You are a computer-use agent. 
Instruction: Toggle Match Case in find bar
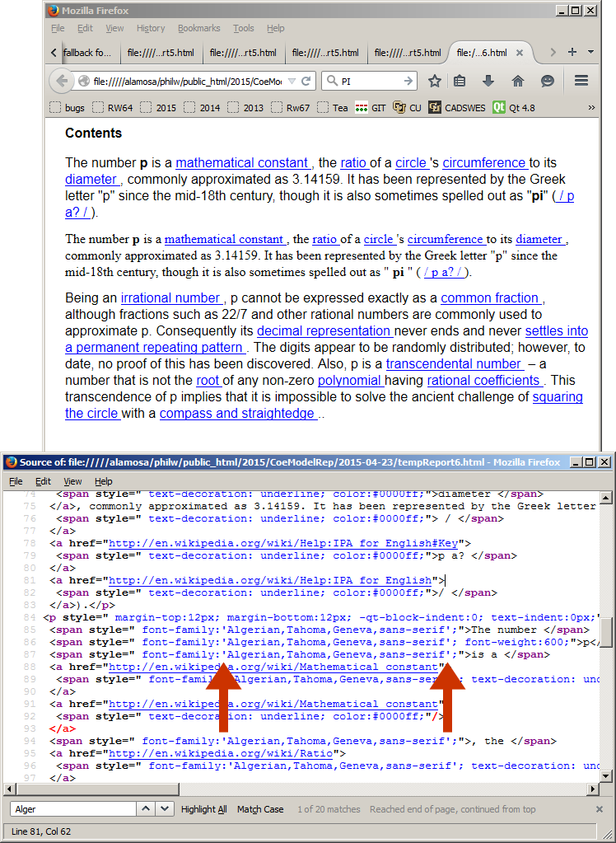(x=260, y=809)
